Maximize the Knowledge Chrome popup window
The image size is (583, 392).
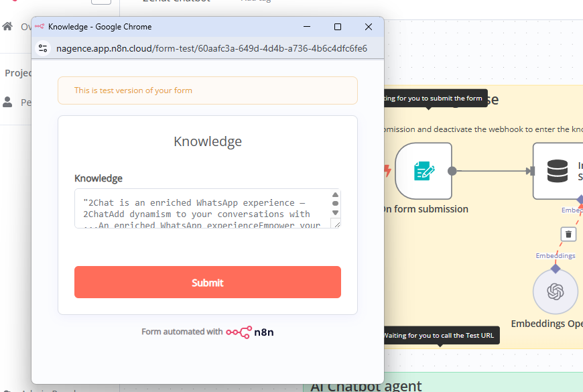pyautogui.click(x=338, y=27)
